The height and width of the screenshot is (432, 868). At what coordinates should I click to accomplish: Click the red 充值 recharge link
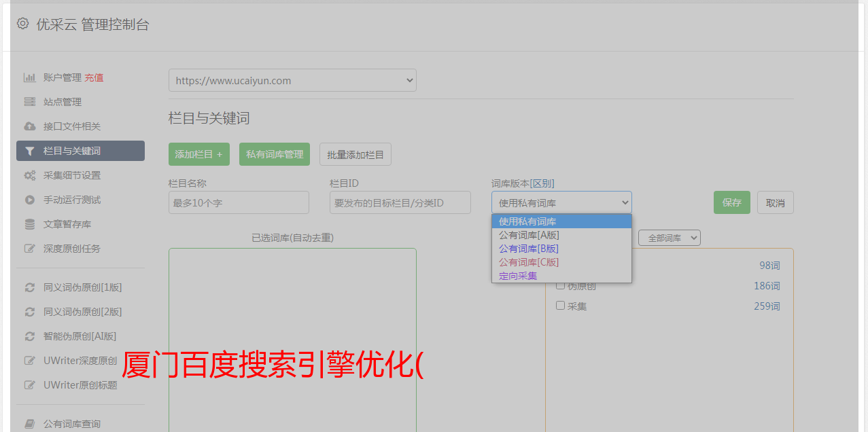pos(94,77)
